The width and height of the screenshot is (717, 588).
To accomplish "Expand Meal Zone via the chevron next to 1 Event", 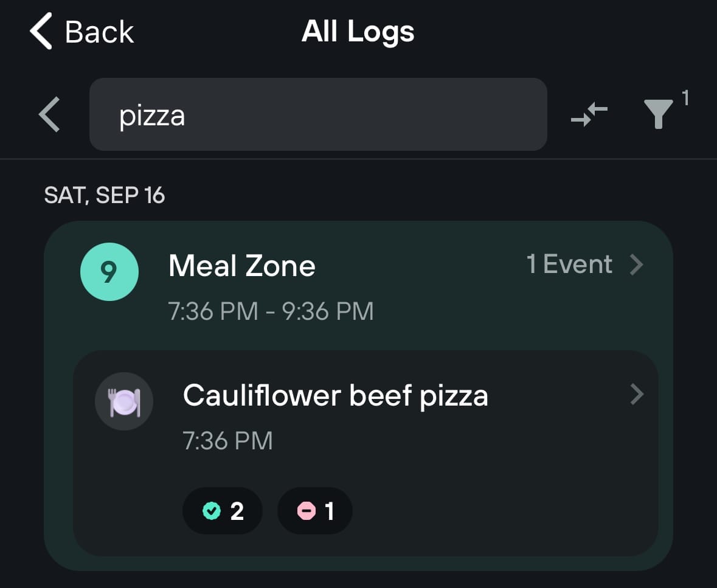I will [637, 265].
